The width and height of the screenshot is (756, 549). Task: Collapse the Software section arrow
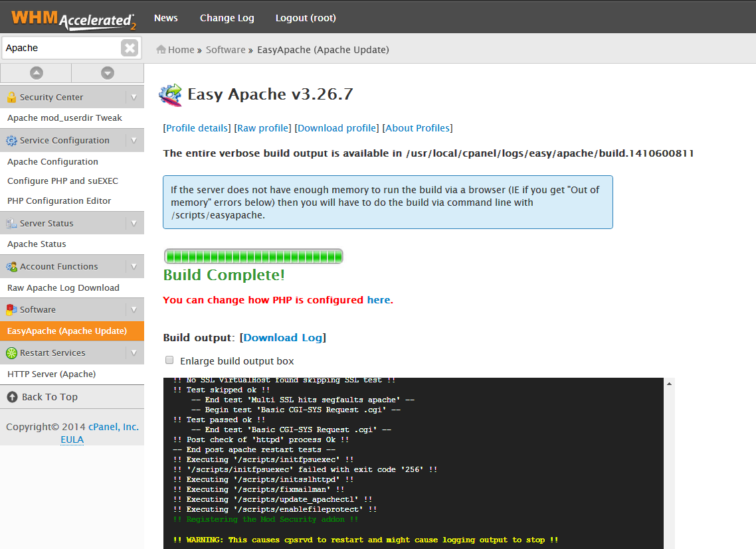[x=134, y=309]
